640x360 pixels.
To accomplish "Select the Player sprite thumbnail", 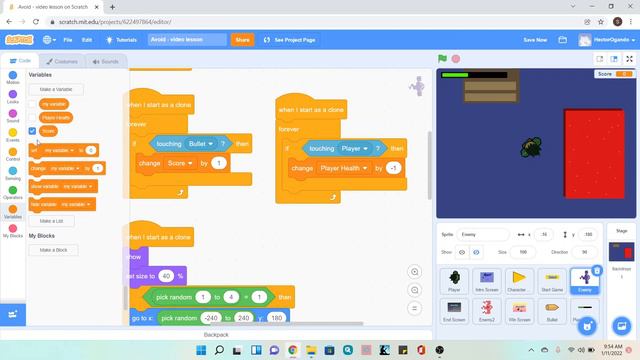I will 454,281.
